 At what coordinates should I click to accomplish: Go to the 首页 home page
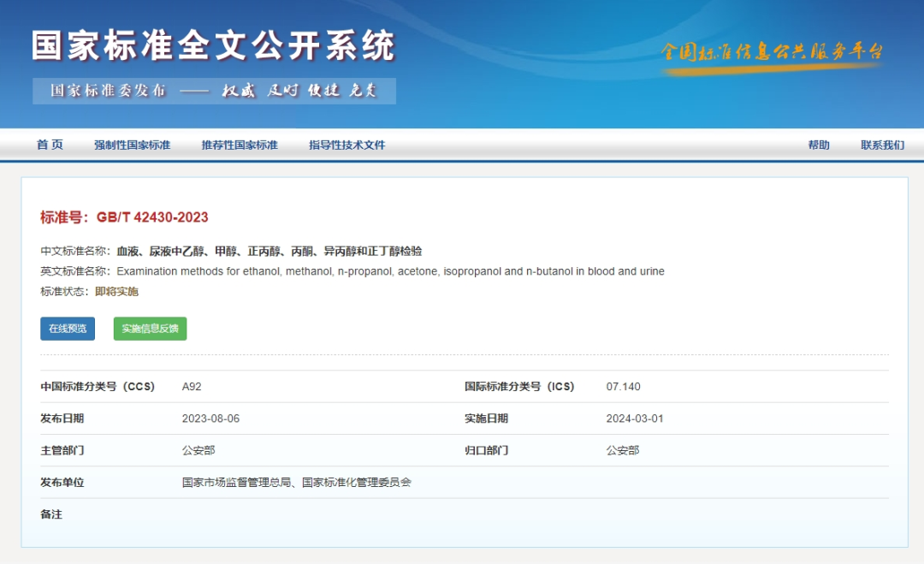pos(49,145)
